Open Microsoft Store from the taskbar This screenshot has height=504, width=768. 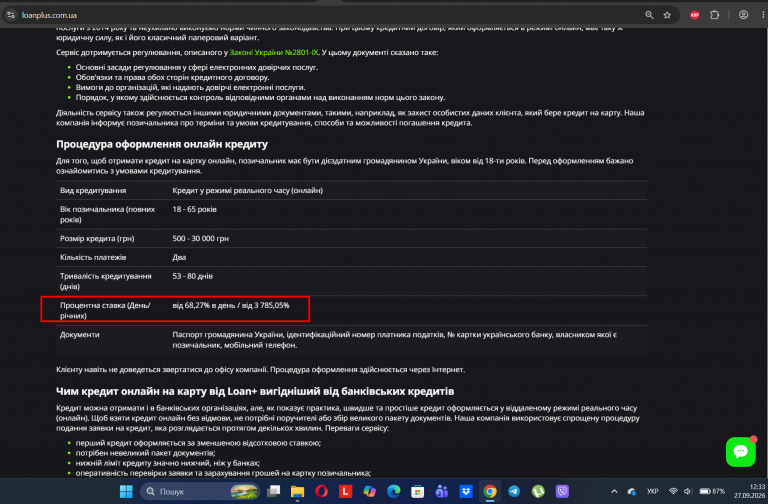417,491
